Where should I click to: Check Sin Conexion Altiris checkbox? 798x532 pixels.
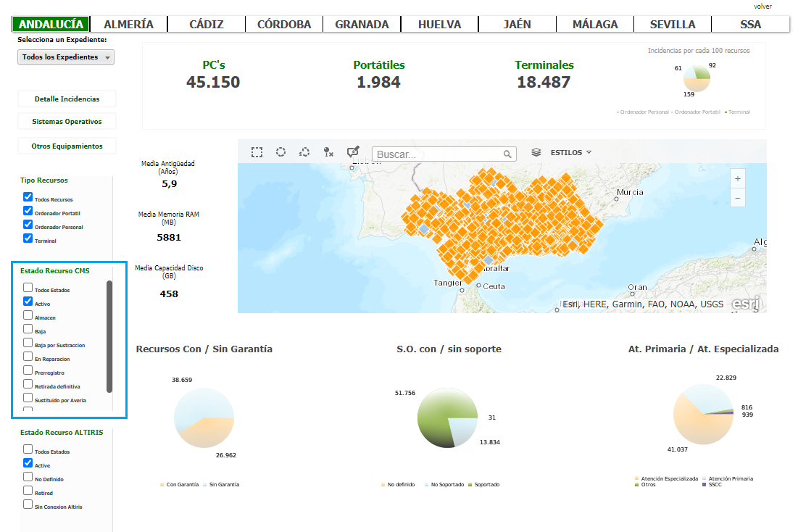[28, 504]
